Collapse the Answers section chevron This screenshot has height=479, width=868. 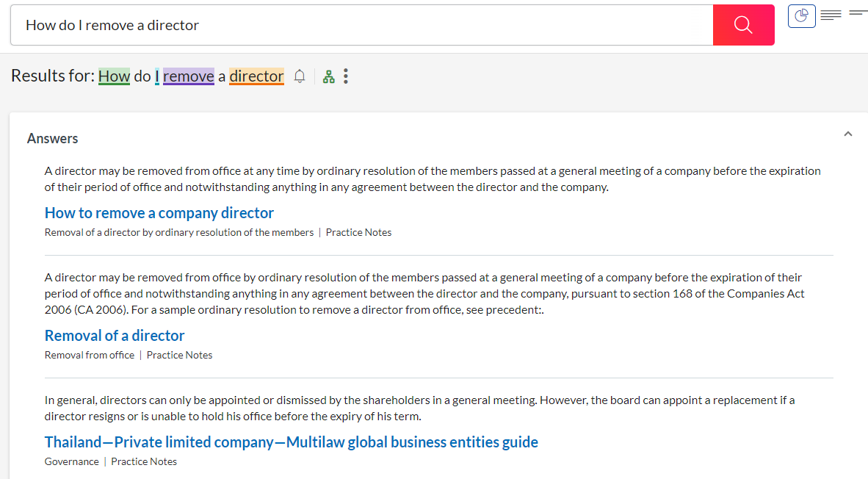[848, 134]
